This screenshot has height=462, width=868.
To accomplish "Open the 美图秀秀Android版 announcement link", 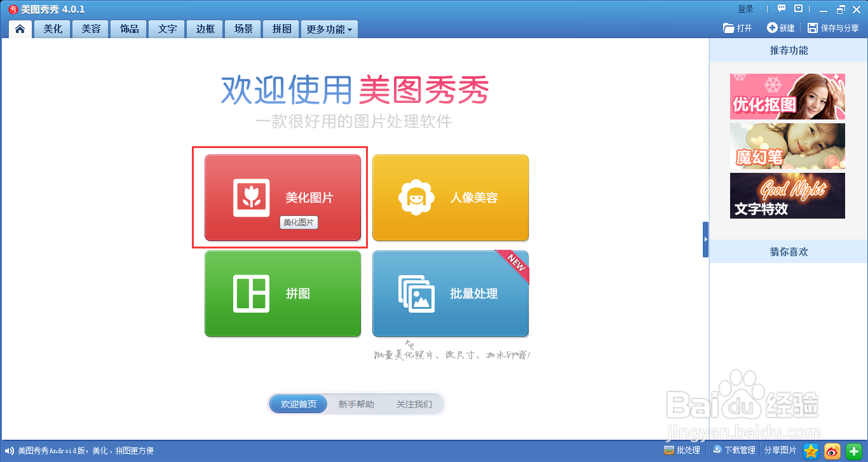I will pyautogui.click(x=86, y=451).
